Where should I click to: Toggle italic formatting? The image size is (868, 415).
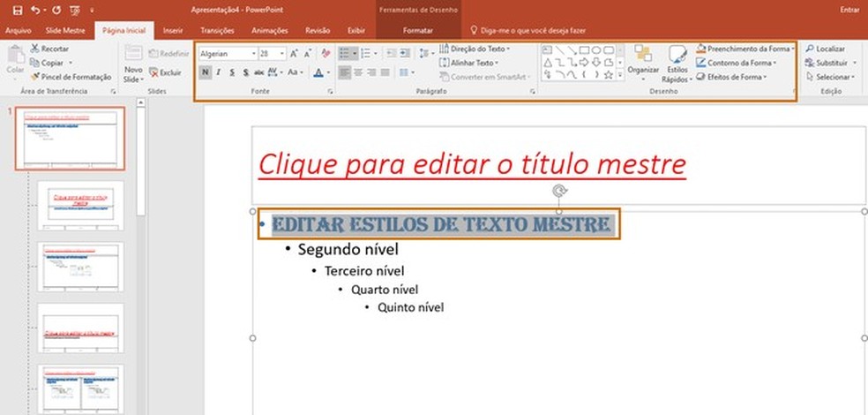(219, 72)
